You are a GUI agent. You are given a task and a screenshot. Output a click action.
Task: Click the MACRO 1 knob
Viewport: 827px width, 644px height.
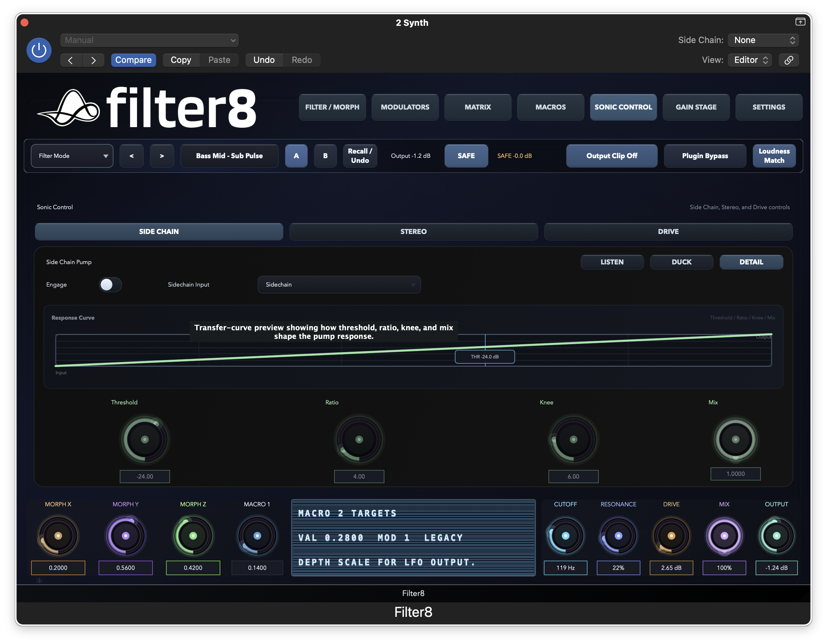257,536
